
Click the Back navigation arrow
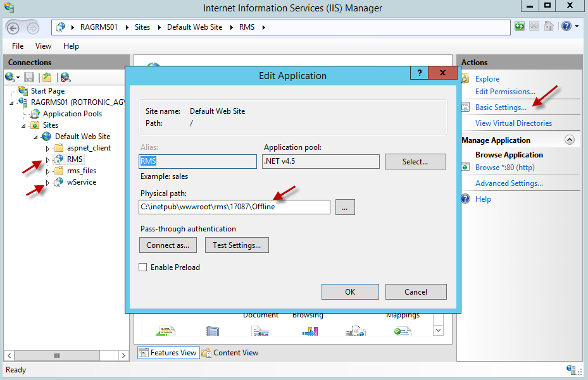[x=13, y=28]
